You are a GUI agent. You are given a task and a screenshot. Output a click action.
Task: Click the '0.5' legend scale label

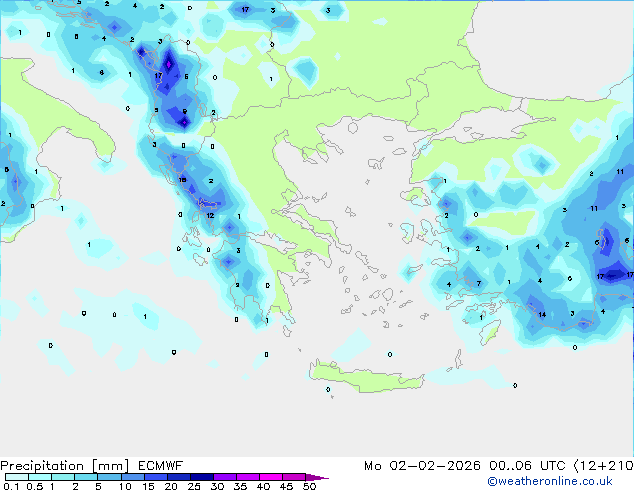(35, 486)
